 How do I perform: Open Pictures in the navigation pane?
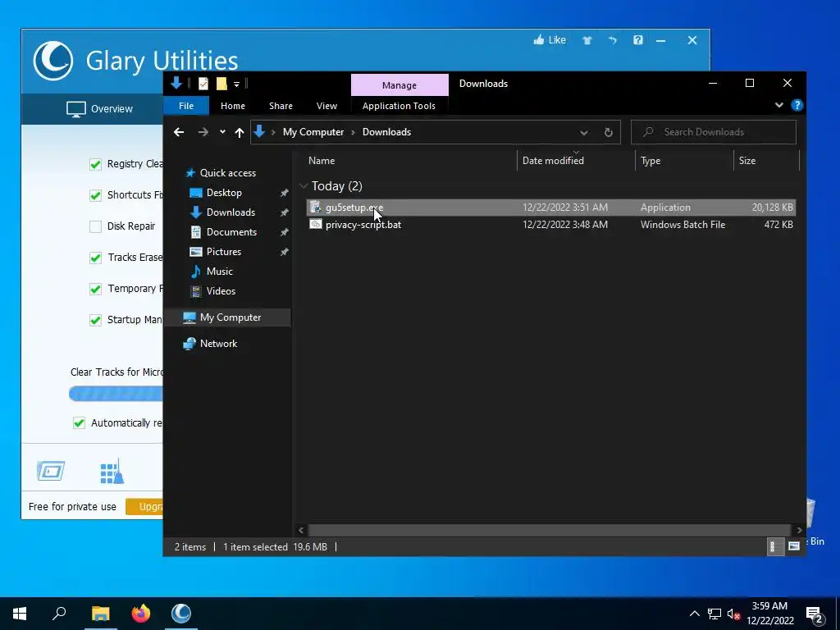pyautogui.click(x=223, y=251)
